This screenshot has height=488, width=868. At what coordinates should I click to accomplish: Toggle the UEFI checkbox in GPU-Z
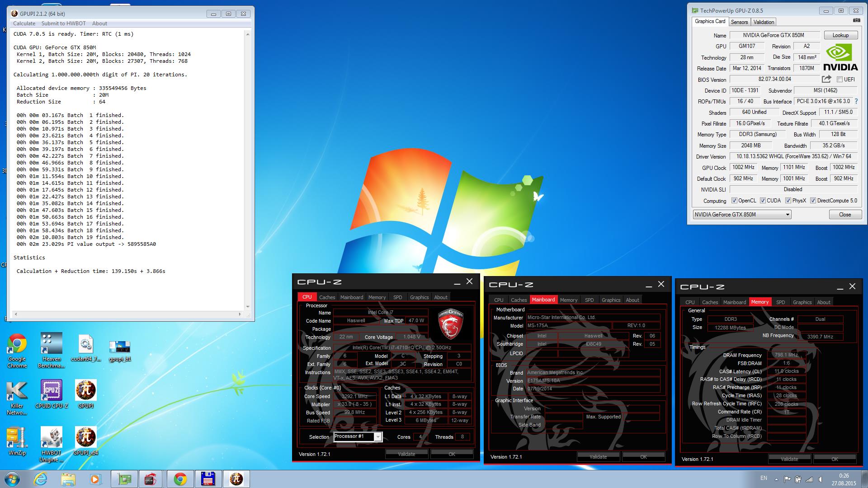(x=840, y=79)
